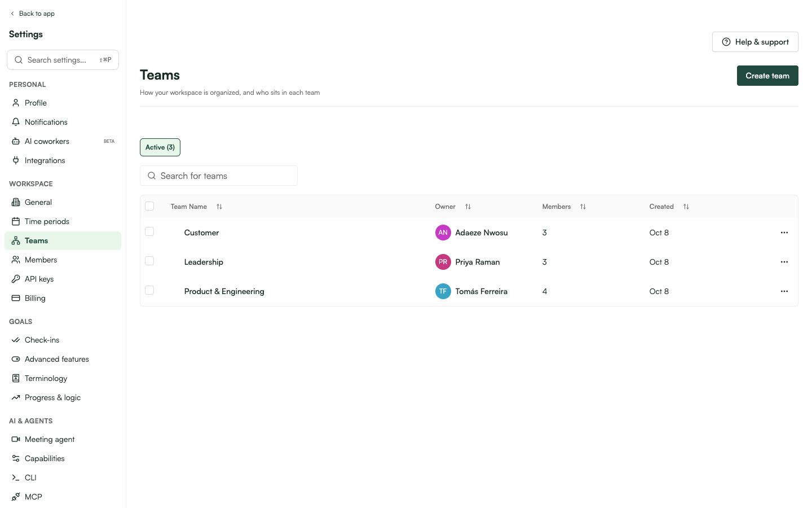This screenshot has height=508, width=812.
Task: Focus the Search for teams field
Action: [219, 176]
